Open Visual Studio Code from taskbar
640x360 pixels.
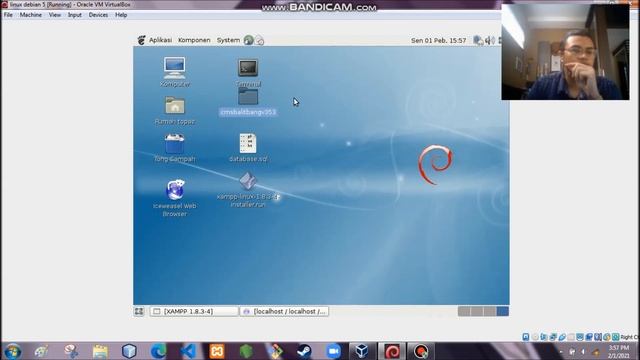point(188,351)
